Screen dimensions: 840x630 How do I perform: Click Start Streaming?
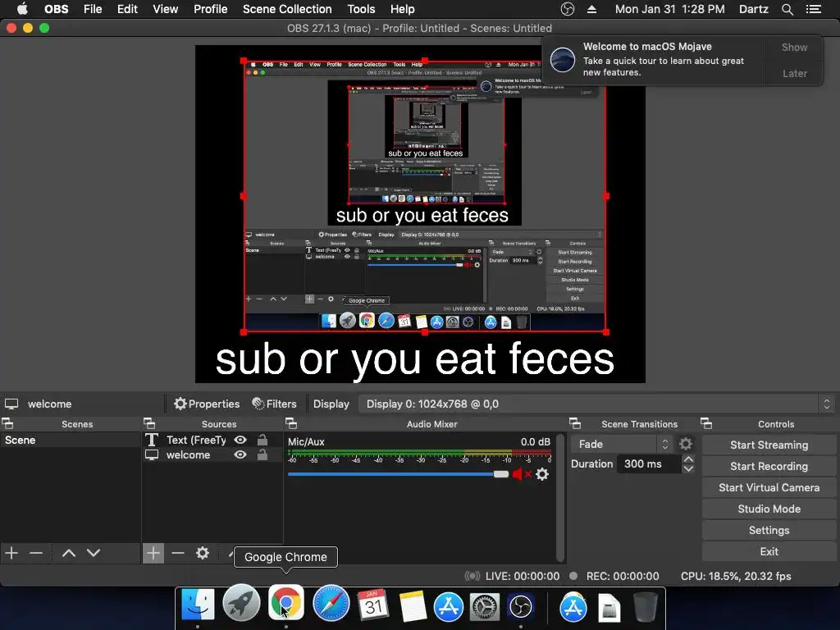coord(769,445)
